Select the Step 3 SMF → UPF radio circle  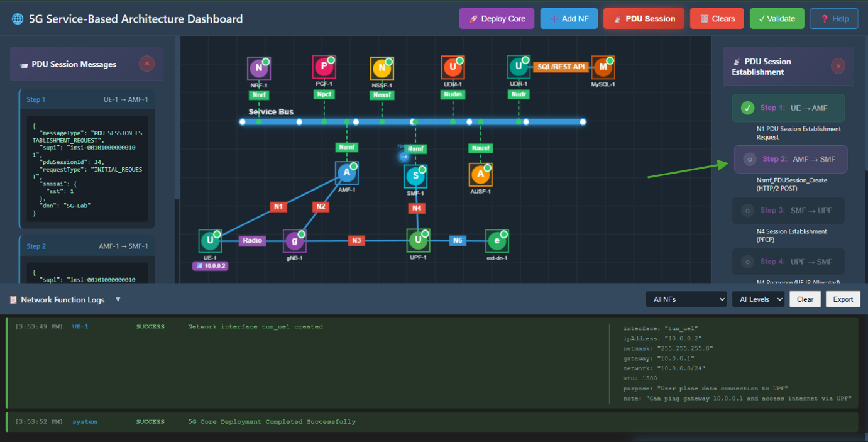[x=747, y=211]
